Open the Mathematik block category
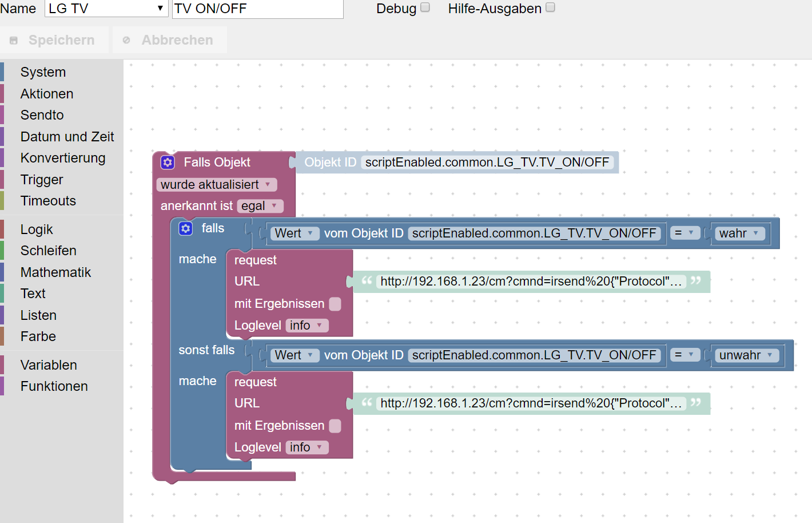This screenshot has height=523, width=812. tap(62, 272)
